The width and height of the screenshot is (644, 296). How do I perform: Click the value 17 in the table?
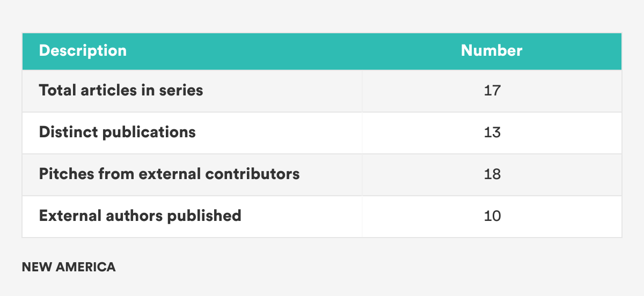[492, 90]
